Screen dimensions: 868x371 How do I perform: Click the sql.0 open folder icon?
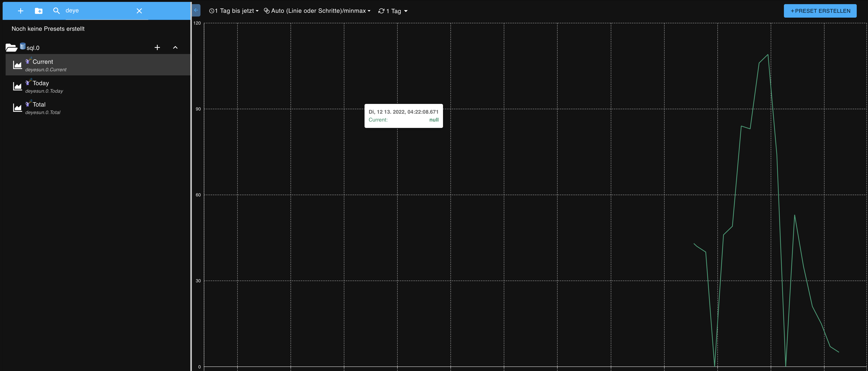pyautogui.click(x=11, y=48)
